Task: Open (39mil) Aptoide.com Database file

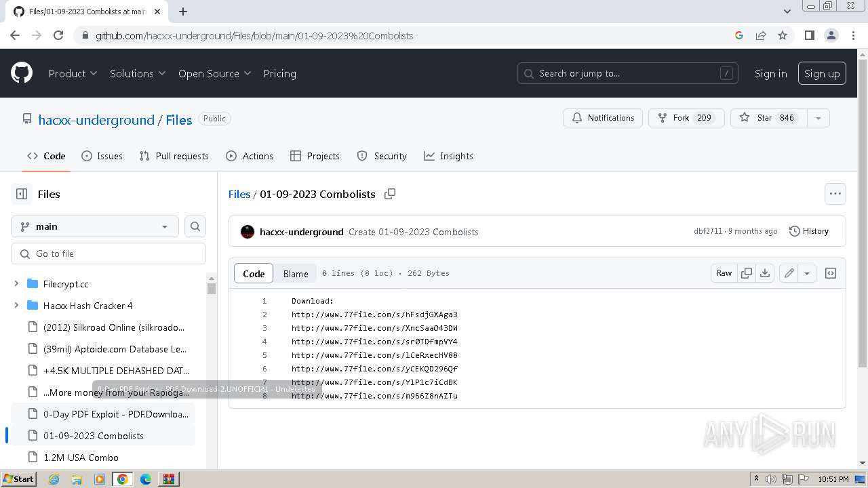Action: coord(115,349)
